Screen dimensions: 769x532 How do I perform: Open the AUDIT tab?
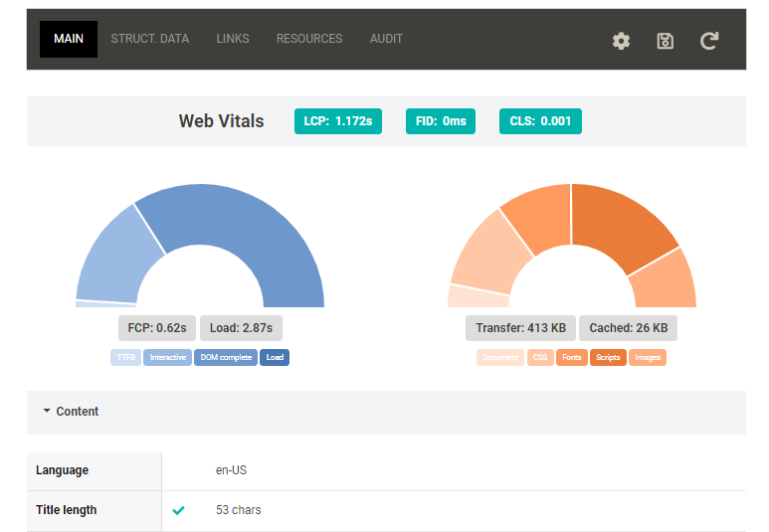(386, 39)
